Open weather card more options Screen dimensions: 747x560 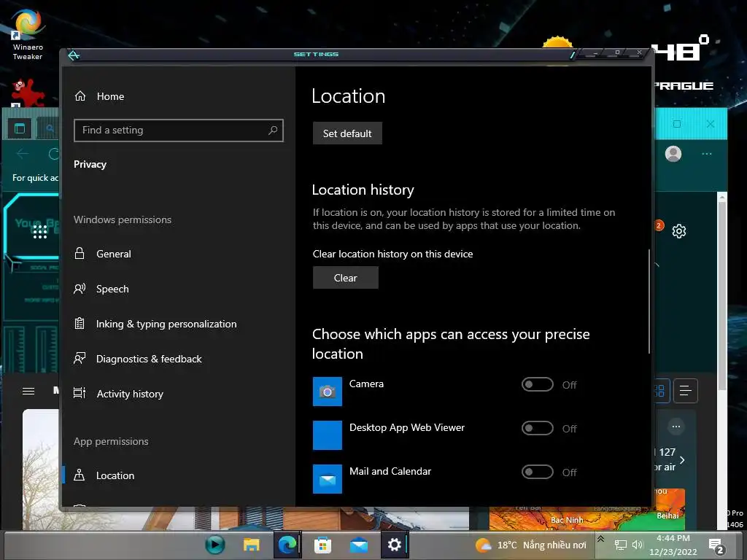[676, 426]
